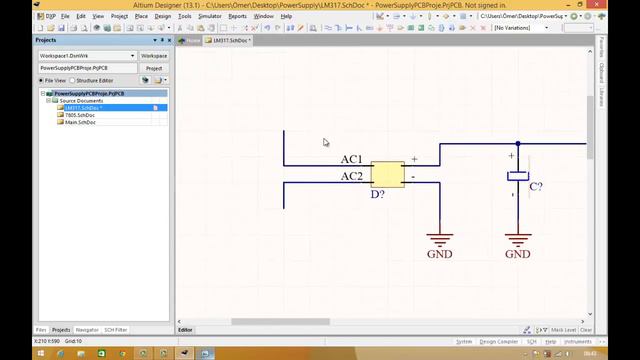Viewport: 640px width, 360px height.
Task: Select the Structure Editor radio button
Action: [72, 80]
